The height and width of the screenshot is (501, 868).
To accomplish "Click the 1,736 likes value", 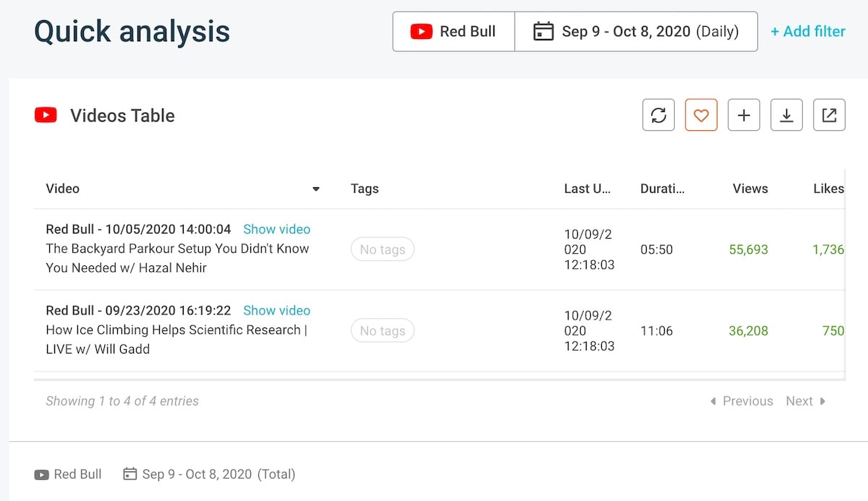I will tap(828, 249).
